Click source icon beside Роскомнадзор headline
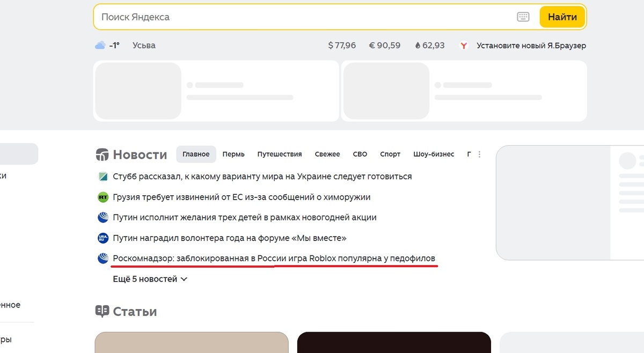This screenshot has height=353, width=644. [x=103, y=258]
